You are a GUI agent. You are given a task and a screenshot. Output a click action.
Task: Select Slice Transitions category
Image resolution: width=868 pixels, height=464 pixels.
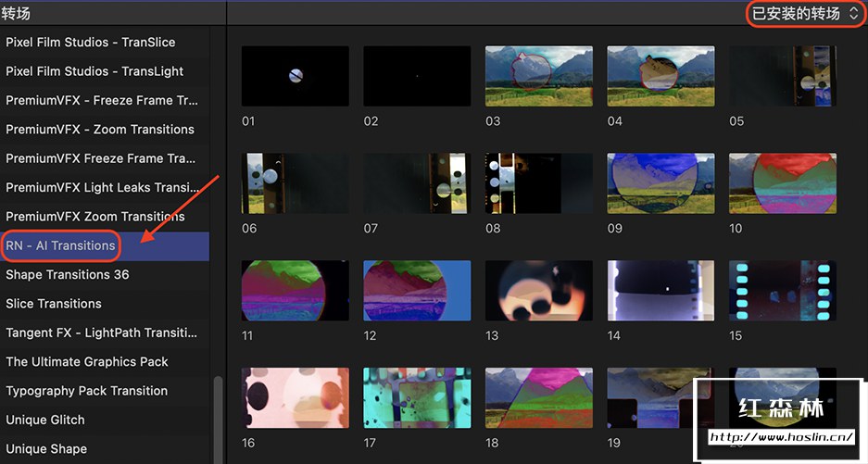[x=105, y=304]
